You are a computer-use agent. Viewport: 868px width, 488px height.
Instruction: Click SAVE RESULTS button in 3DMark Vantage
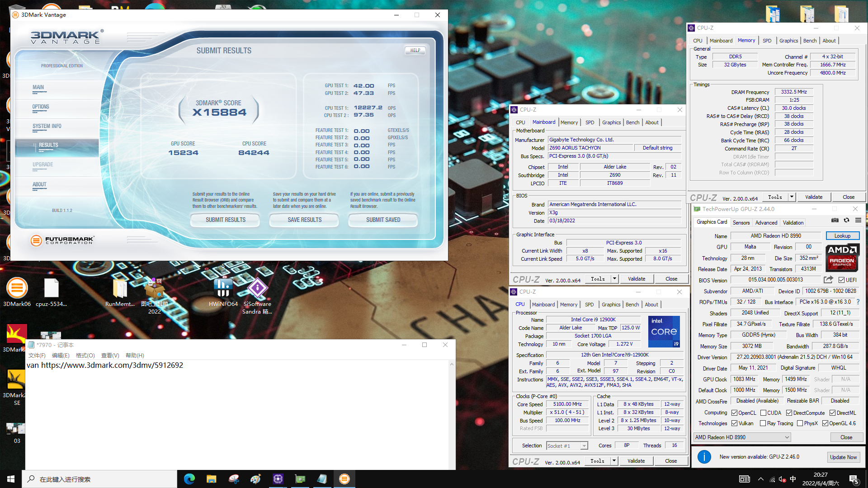click(x=305, y=220)
